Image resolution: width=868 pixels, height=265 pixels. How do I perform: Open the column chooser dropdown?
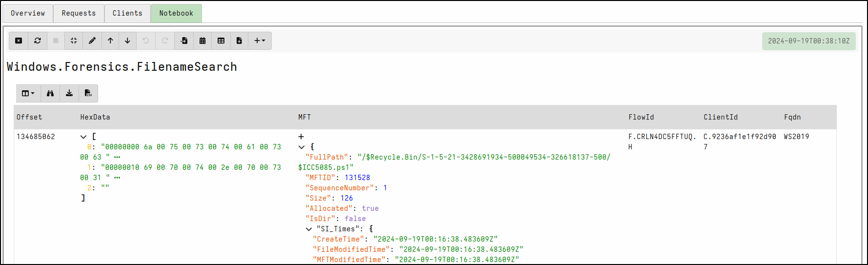point(28,93)
